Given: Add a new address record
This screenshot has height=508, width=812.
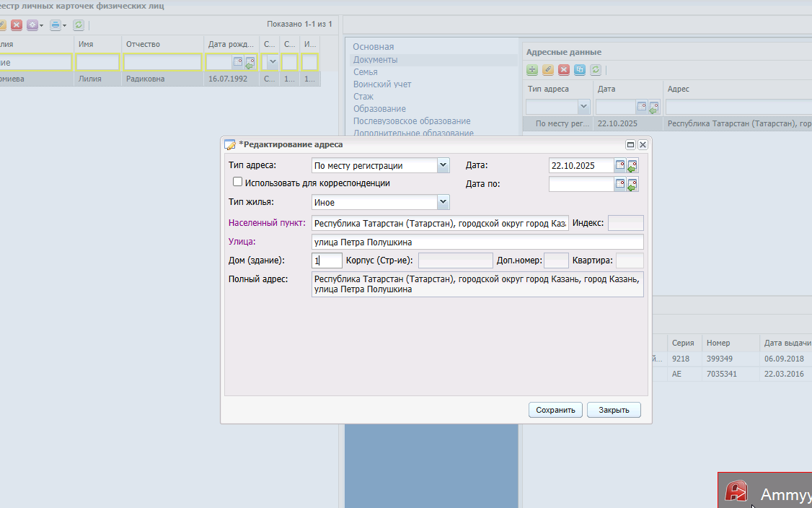Looking at the screenshot, I should point(532,69).
